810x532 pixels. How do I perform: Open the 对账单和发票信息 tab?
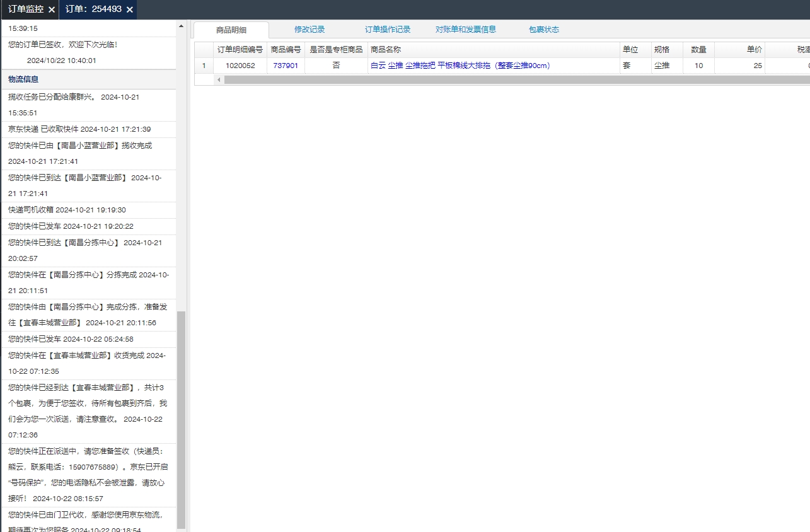466,30
